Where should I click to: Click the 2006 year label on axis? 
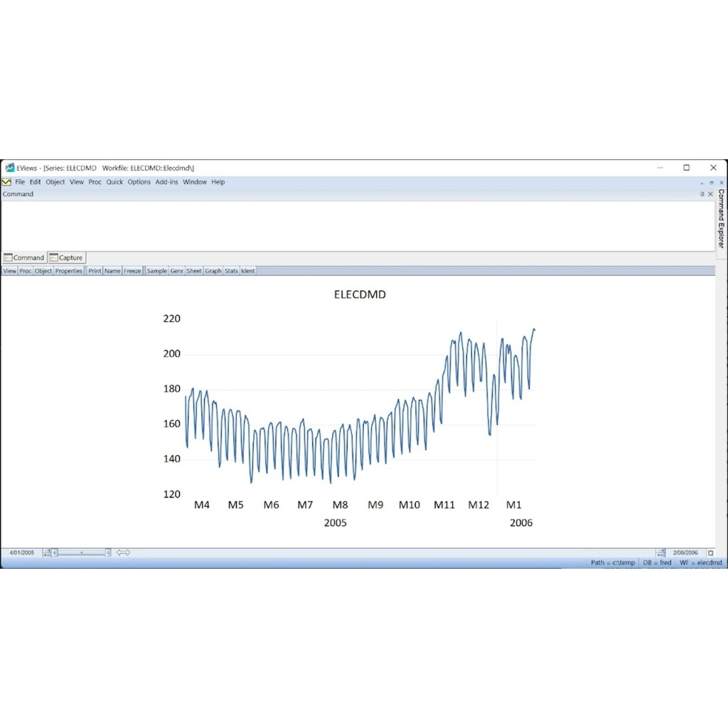tap(521, 523)
